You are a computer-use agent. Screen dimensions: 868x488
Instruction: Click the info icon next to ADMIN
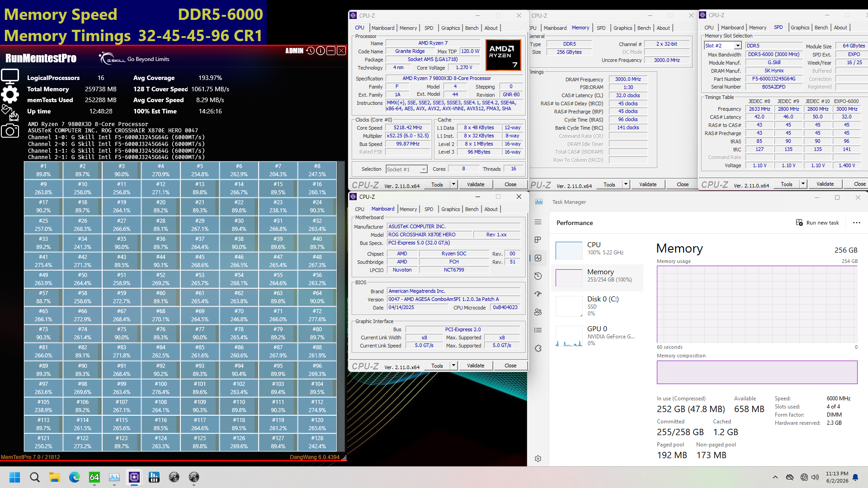coord(321,51)
